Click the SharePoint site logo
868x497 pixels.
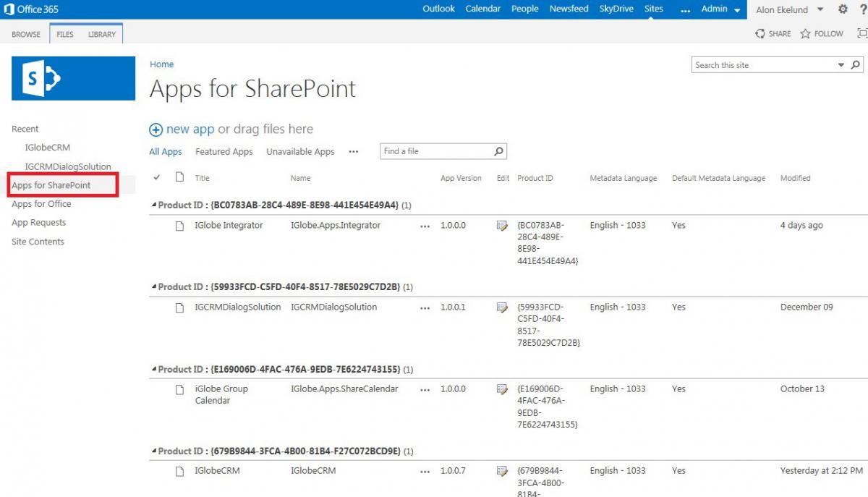pyautogui.click(x=73, y=78)
